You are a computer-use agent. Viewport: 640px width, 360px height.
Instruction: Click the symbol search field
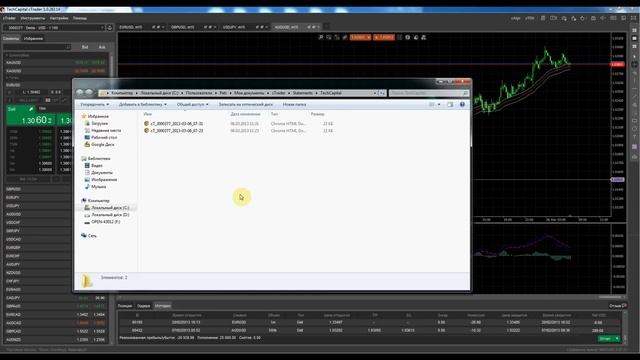[x=37, y=47]
